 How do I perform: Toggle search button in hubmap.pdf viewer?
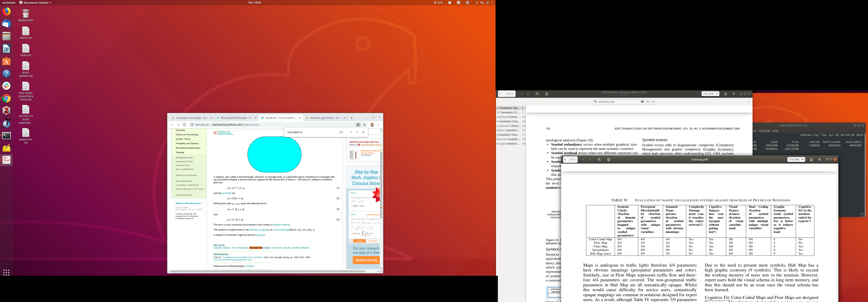[x=599, y=160]
